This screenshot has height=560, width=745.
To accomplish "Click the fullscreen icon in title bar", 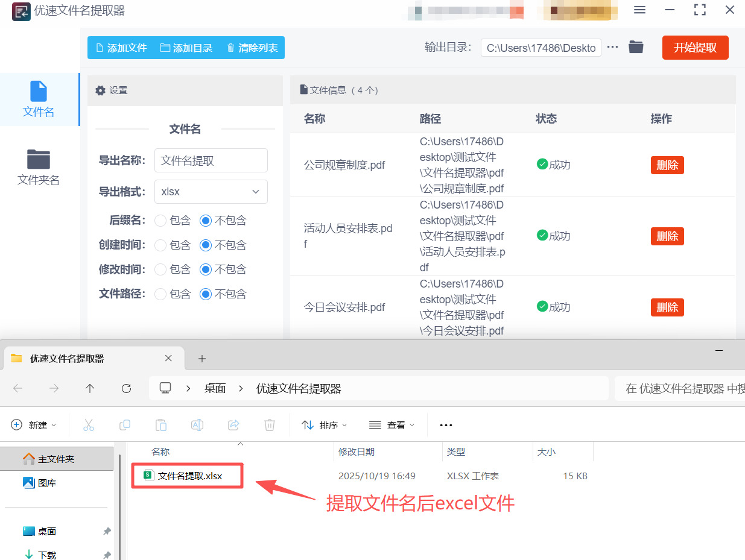I will coord(700,10).
